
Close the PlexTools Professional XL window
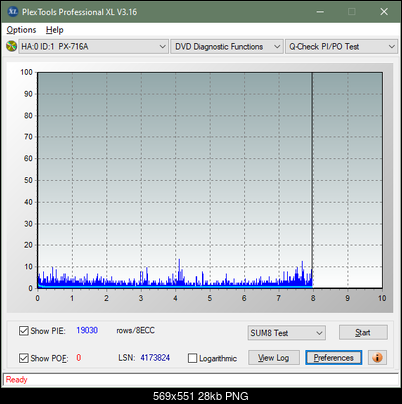click(384, 12)
